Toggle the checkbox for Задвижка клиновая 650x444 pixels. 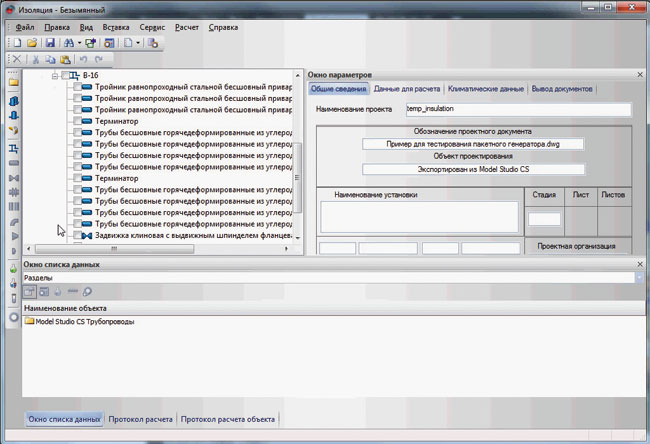78,236
